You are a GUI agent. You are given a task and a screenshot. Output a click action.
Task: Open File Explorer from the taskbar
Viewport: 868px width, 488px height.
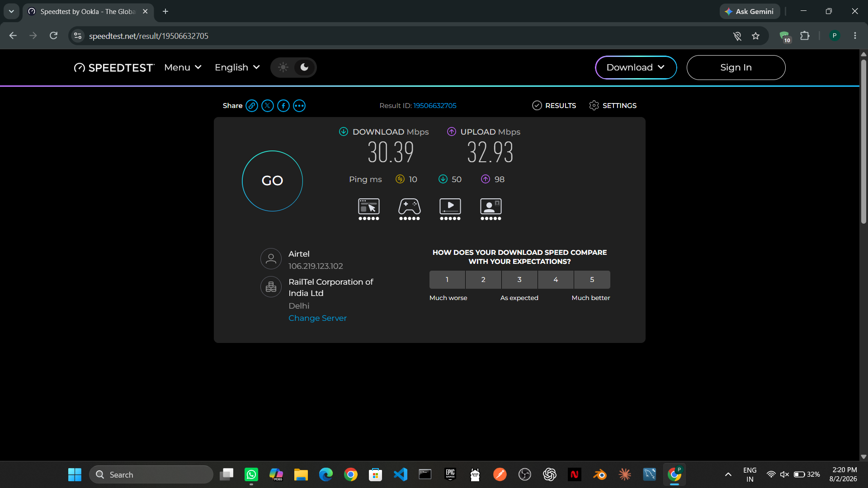[301, 474]
